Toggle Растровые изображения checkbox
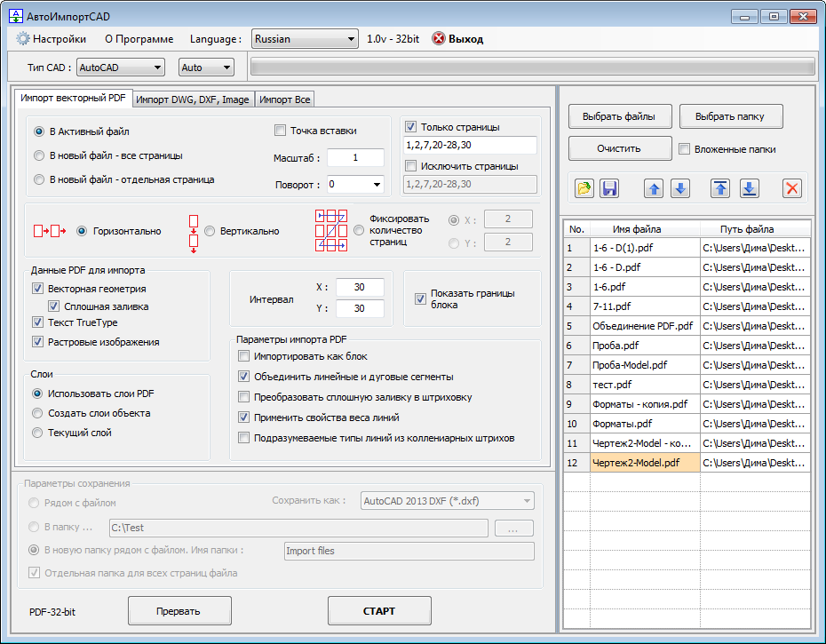 37,341
